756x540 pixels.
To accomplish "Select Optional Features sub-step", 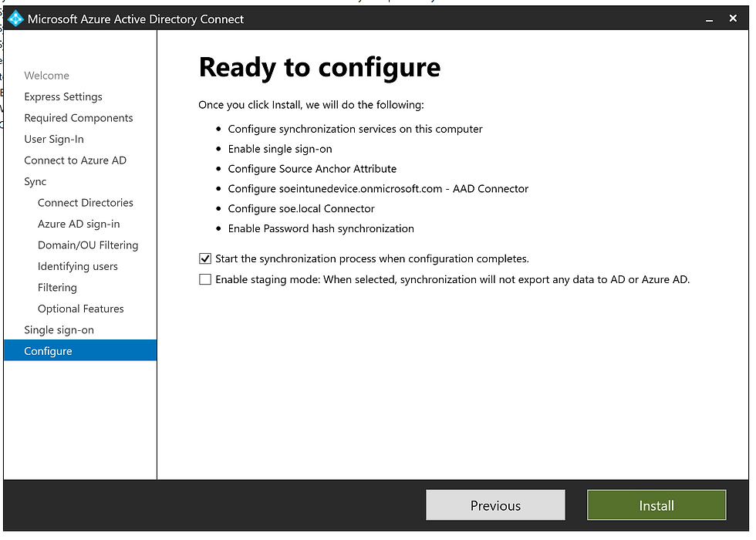I will pyautogui.click(x=80, y=309).
